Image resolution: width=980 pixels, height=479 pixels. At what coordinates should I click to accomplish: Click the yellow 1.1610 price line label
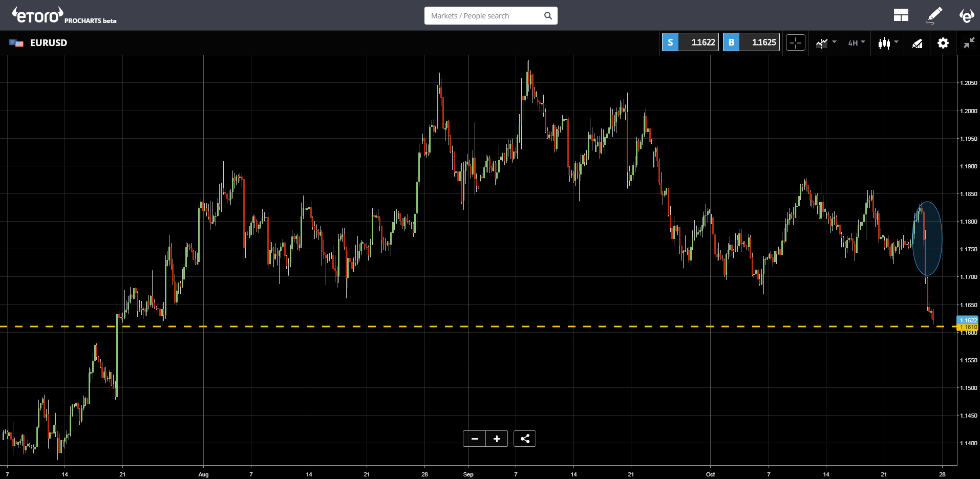point(968,327)
